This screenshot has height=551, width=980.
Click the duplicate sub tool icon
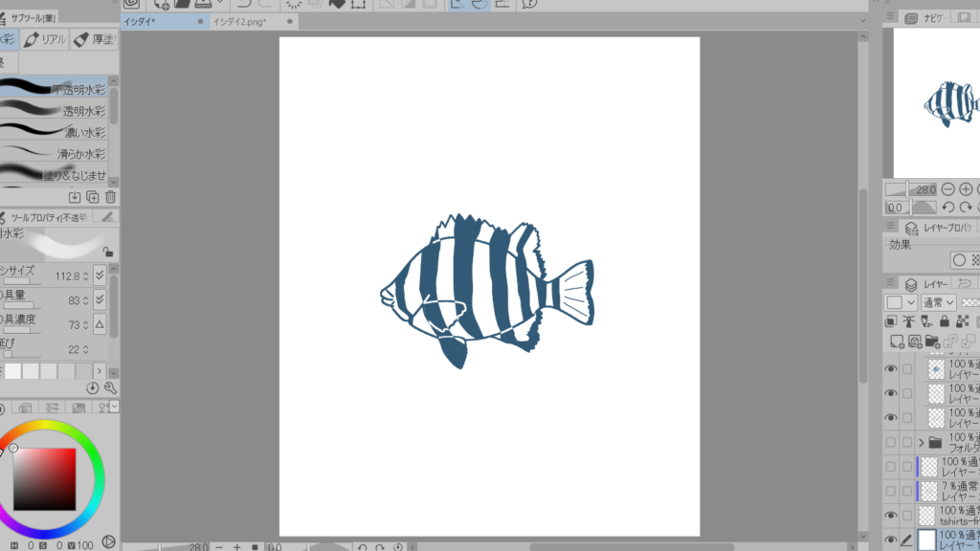pyautogui.click(x=93, y=197)
